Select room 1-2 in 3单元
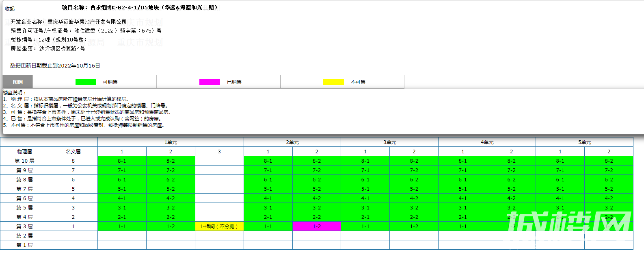The height and width of the screenshot is (255, 644). point(414,227)
